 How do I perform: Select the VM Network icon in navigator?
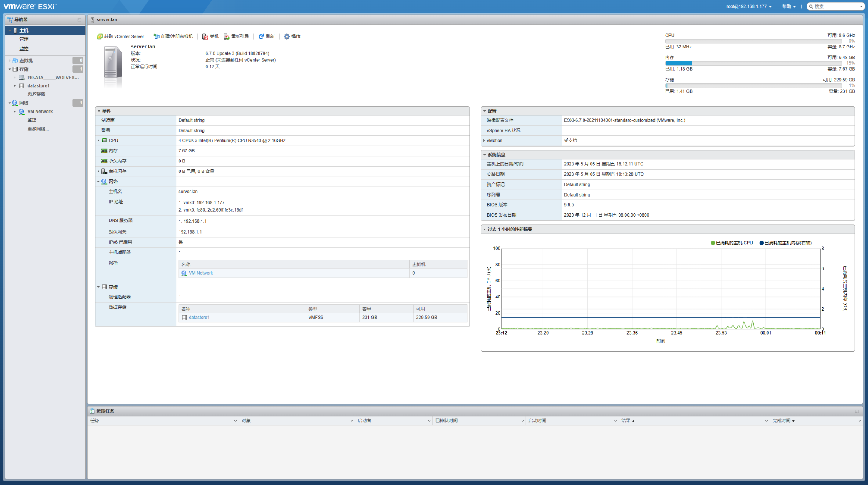click(21, 111)
